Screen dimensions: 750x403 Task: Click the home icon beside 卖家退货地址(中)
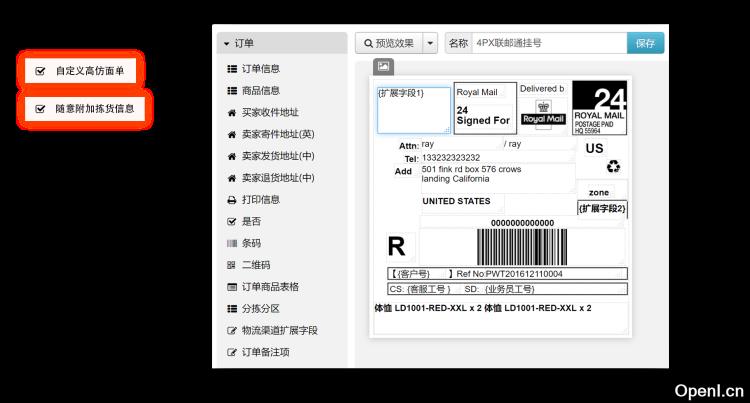tap(232, 178)
